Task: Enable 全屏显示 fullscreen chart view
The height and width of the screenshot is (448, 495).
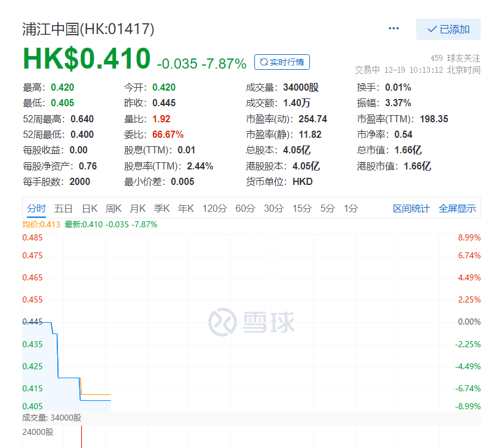Action: [457, 208]
